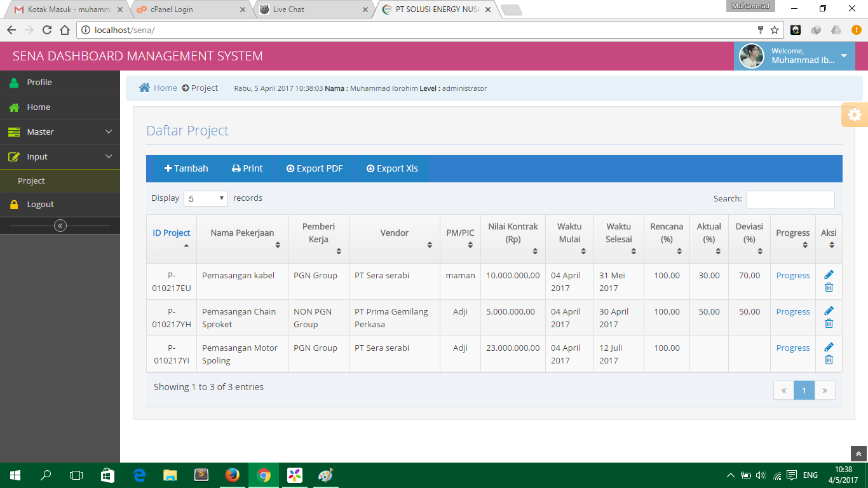
Task: Open the orange settings gear panel
Action: click(855, 114)
